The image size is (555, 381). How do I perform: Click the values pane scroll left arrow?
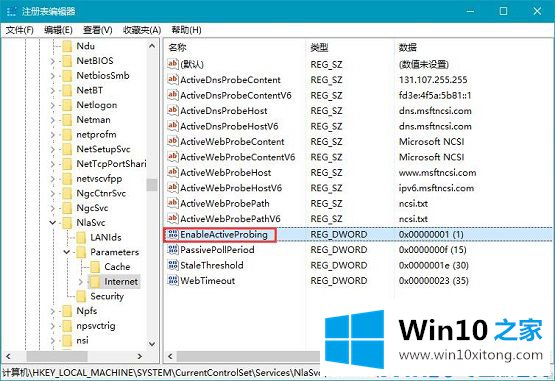pos(171,356)
